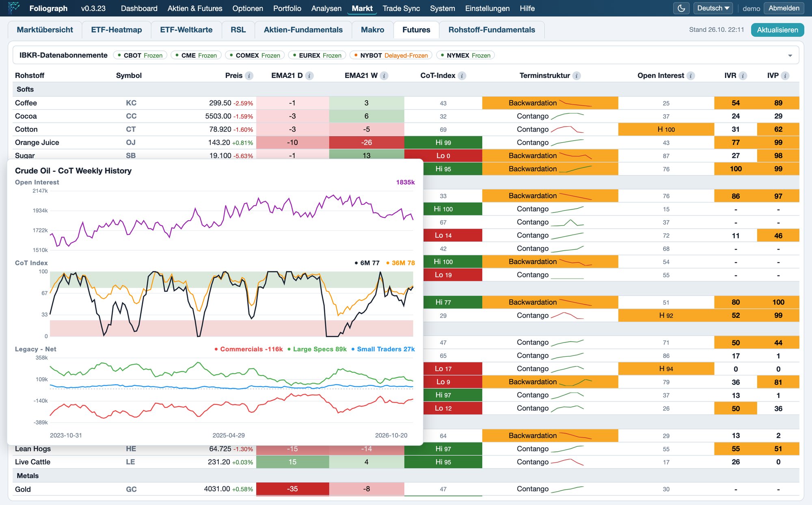Viewport: 812px width, 505px height.
Task: Toggle dark mode moon icon
Action: pyautogui.click(x=681, y=8)
